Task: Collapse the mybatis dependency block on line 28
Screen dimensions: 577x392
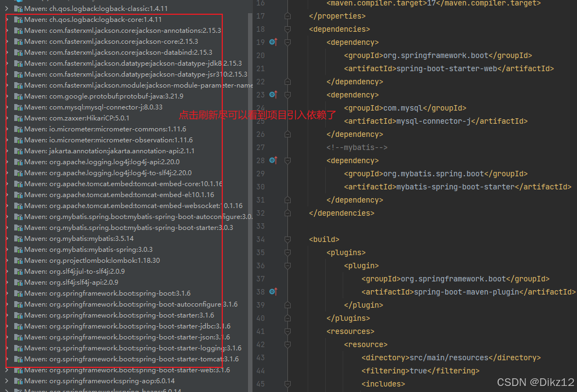Action: [x=288, y=160]
